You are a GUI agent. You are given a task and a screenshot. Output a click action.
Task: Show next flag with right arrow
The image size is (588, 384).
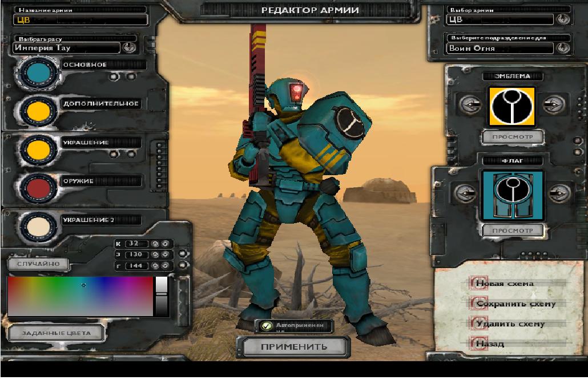click(x=559, y=193)
